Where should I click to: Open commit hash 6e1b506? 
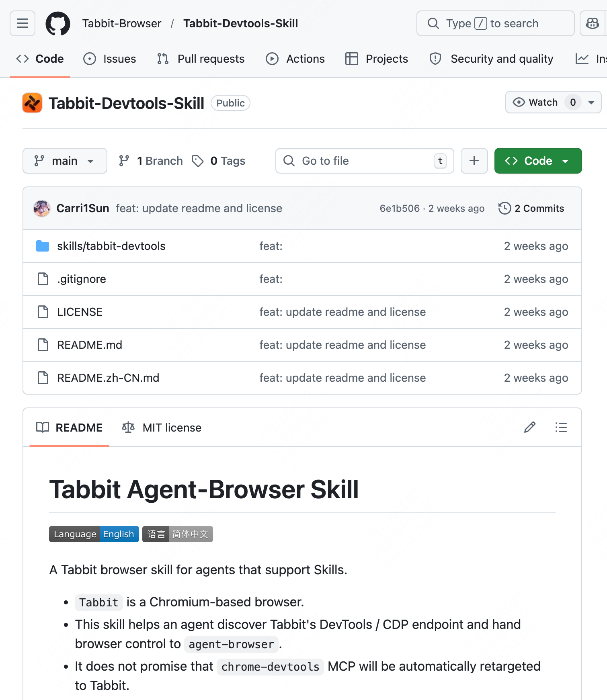pyautogui.click(x=400, y=208)
